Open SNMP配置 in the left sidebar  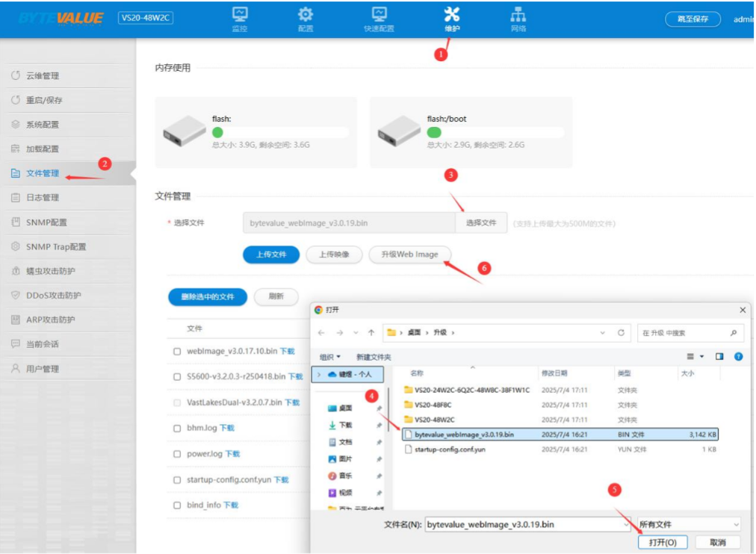pos(46,222)
